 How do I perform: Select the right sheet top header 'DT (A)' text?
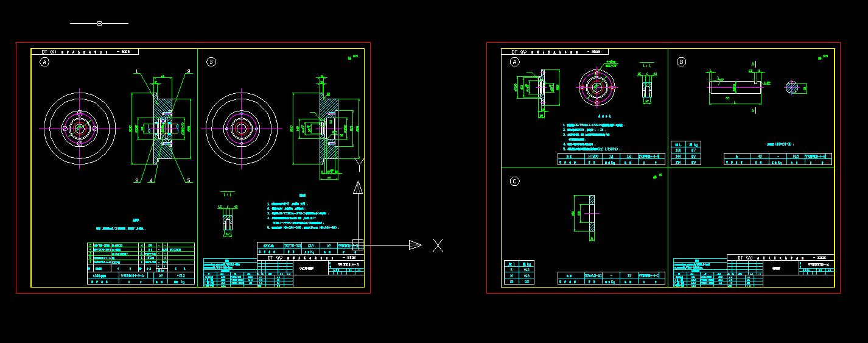518,52
